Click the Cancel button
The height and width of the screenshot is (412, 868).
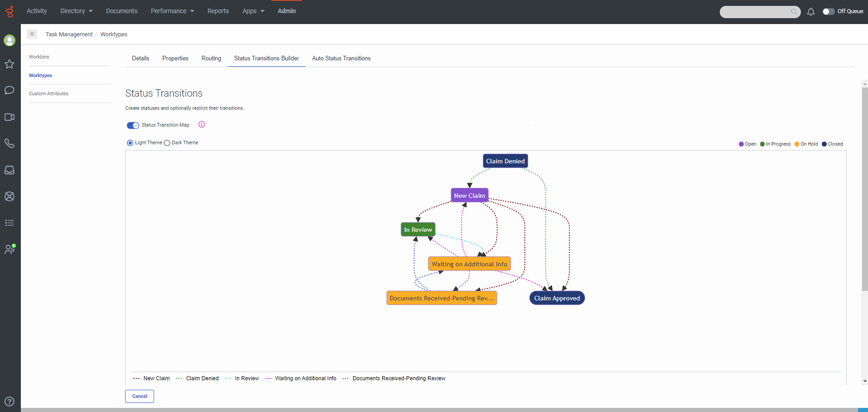(x=140, y=396)
